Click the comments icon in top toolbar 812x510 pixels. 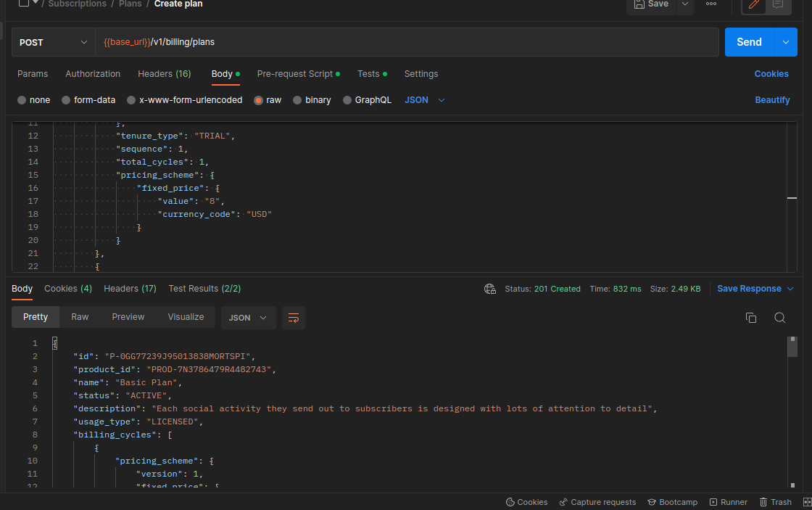tap(778, 4)
